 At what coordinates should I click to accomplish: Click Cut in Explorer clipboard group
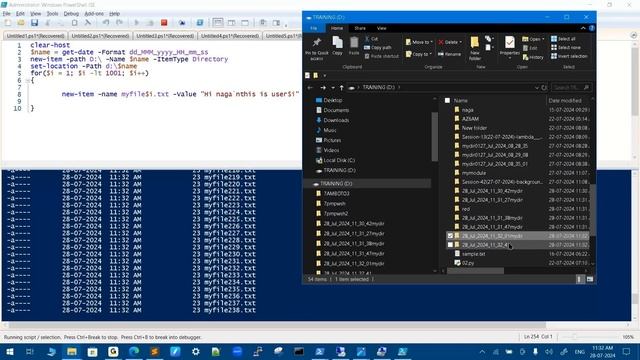point(371,39)
